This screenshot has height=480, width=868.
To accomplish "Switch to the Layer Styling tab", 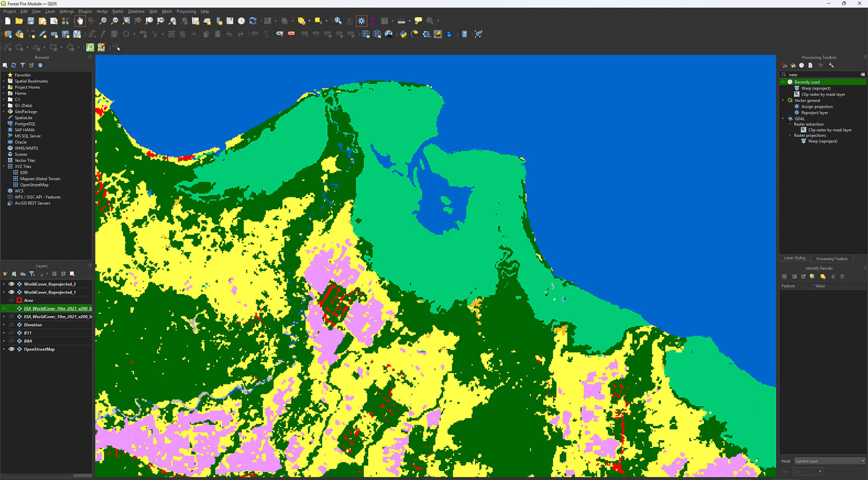I will click(x=794, y=258).
